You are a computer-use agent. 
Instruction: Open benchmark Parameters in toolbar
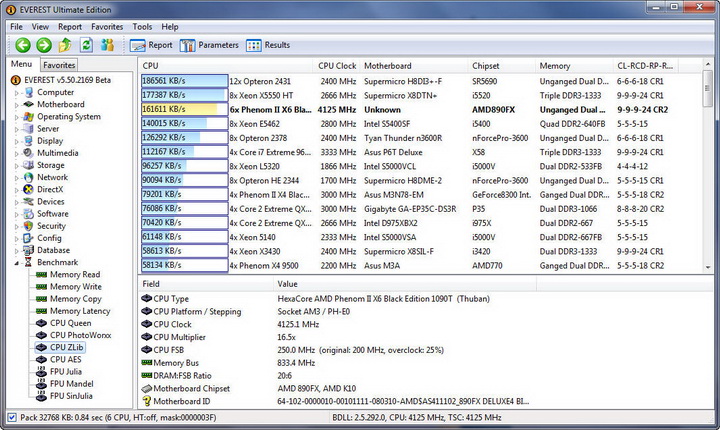click(209, 45)
